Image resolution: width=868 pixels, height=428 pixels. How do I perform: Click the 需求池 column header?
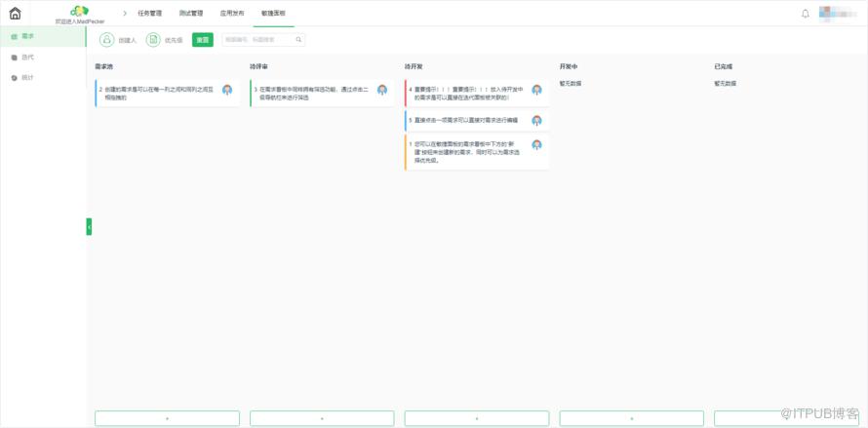tap(103, 66)
